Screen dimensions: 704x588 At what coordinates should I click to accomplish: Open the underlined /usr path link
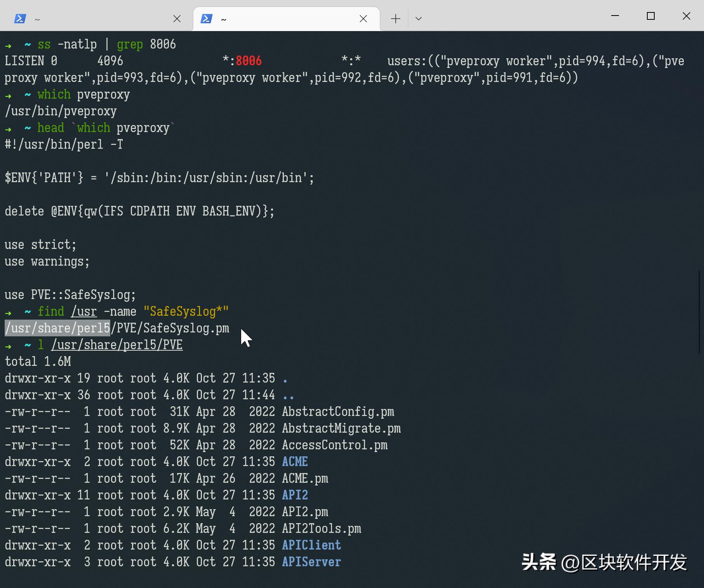pos(83,311)
